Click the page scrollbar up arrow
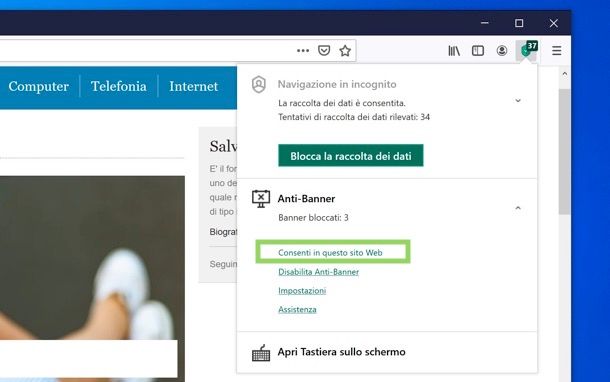This screenshot has height=382, width=610. click(565, 74)
